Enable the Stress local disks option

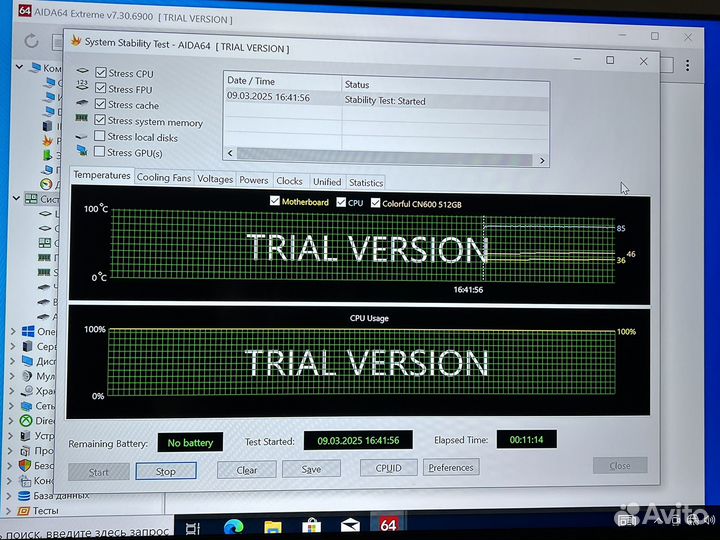(100, 137)
